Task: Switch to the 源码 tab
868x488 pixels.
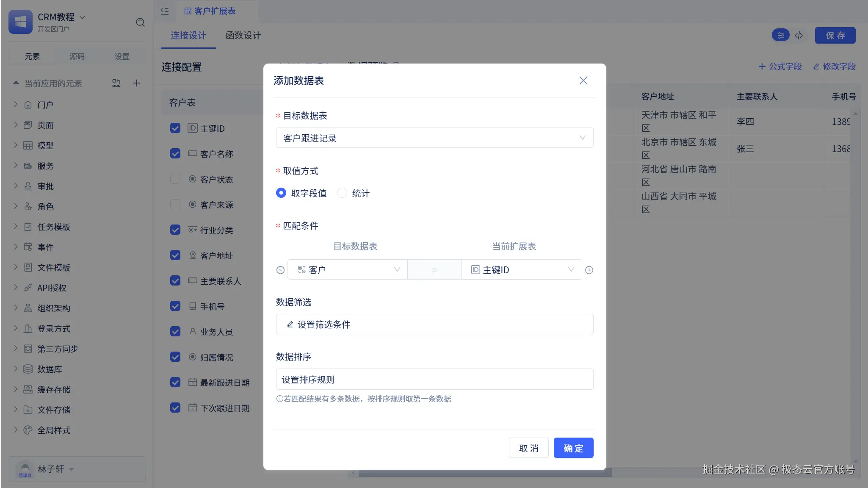Action: pos(77,57)
